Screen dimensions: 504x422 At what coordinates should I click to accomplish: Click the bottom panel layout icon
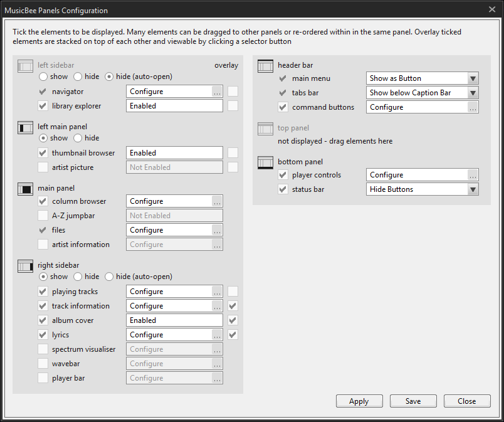pos(266,162)
